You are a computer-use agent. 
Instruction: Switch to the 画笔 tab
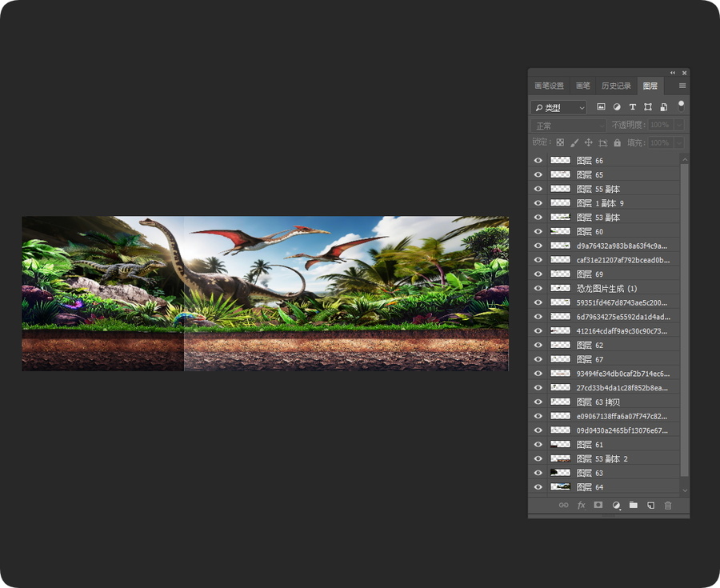(x=582, y=86)
